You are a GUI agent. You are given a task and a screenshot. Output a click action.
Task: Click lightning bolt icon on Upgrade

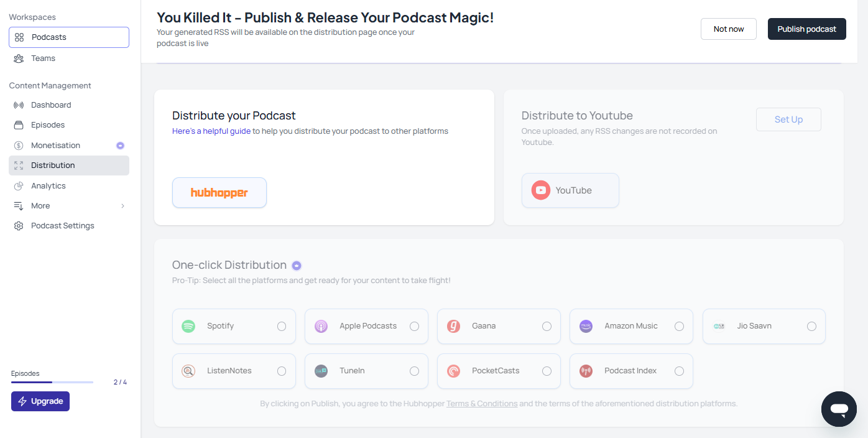tap(23, 401)
